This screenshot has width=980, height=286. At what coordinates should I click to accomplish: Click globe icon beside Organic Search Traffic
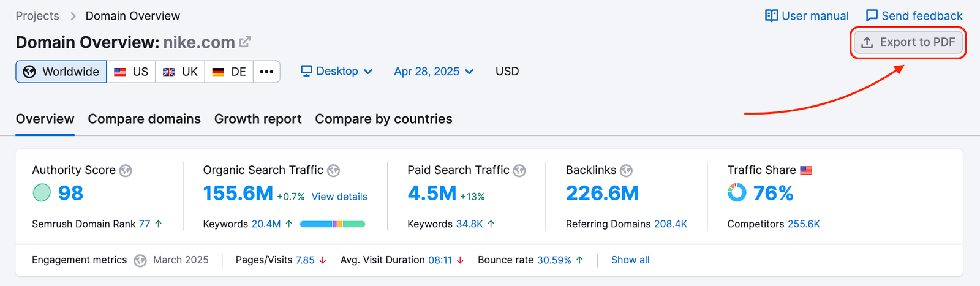coord(333,171)
